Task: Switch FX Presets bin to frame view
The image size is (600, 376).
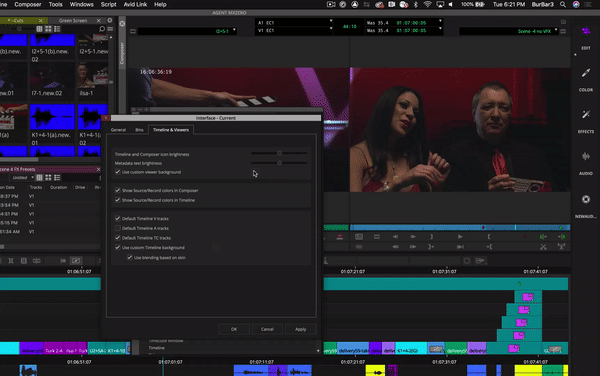Action: coord(48,177)
